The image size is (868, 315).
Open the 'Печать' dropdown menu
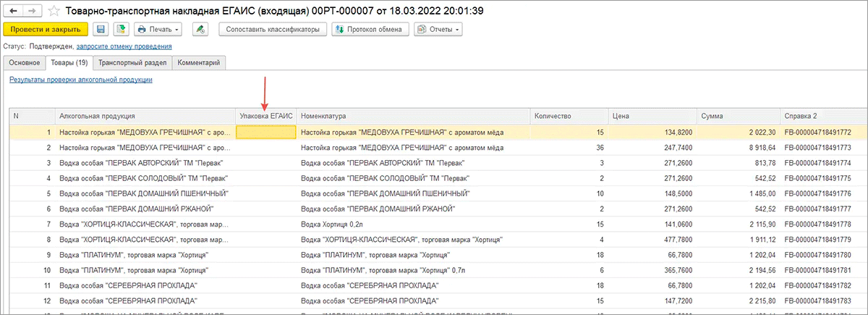click(x=158, y=30)
